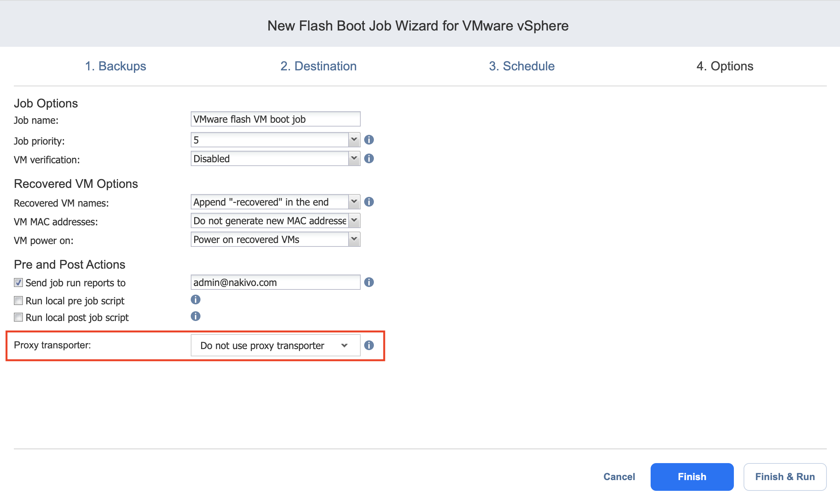The width and height of the screenshot is (840, 504).
Task: Click the VM verification info icon
Action: pyautogui.click(x=369, y=158)
